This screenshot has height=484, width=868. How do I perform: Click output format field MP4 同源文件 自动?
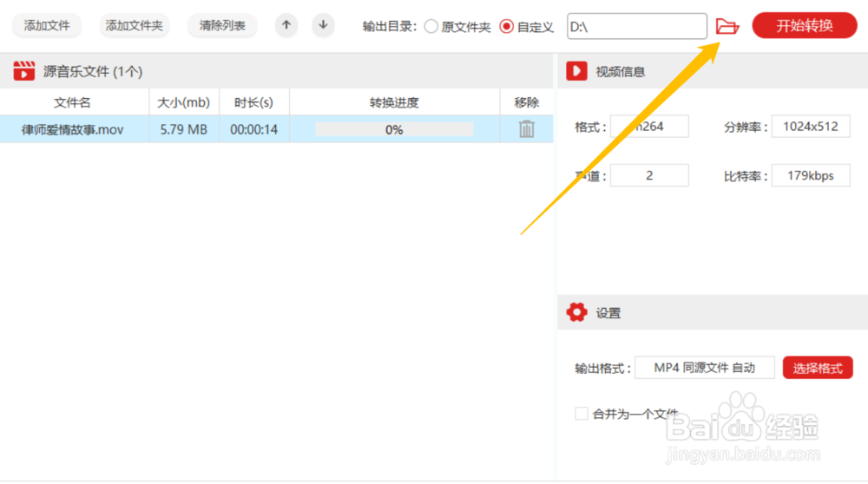(704, 368)
